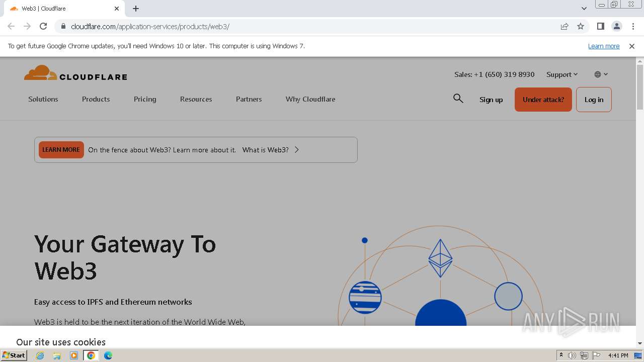Screen dimensions: 644x362
Task: Expand the Support dropdown
Action: click(562, 74)
